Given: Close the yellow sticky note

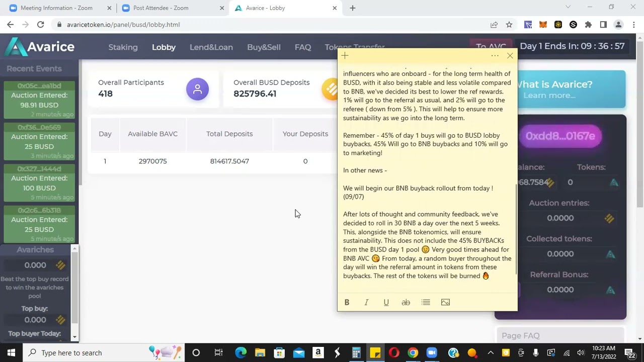Looking at the screenshot, I should point(510,56).
